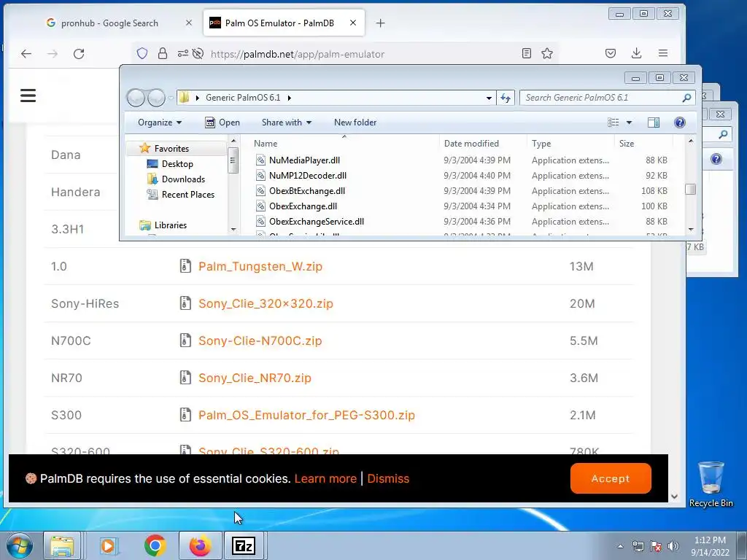Select ObexExchange.dll file
The height and width of the screenshot is (560, 747).
click(x=303, y=206)
